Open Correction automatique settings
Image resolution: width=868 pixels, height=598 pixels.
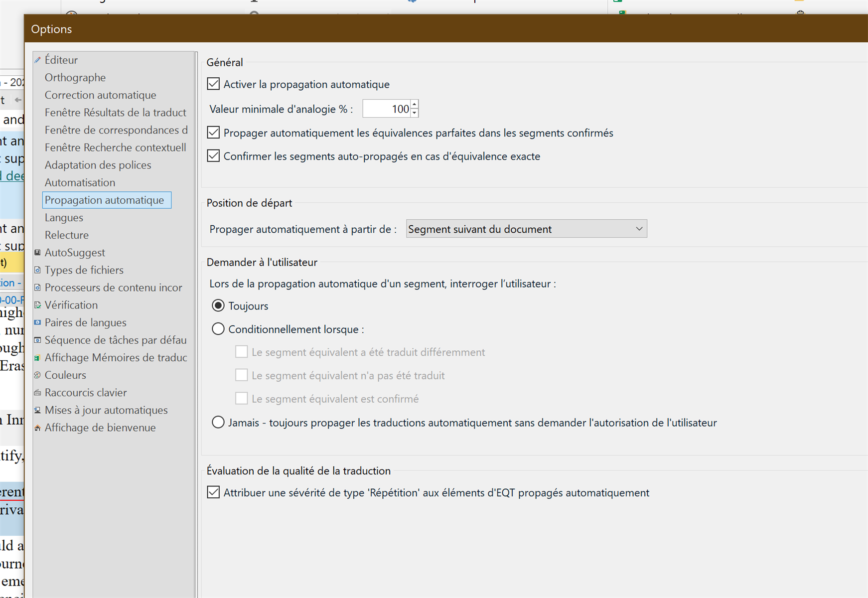[x=100, y=95]
